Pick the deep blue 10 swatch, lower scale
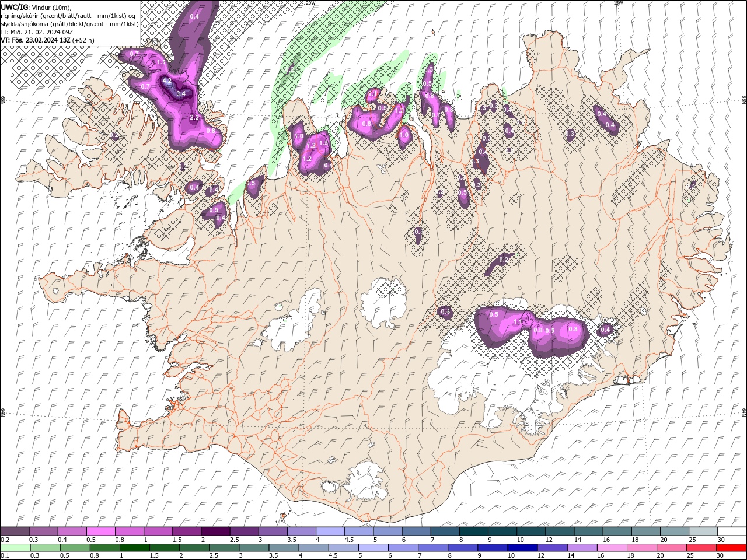This screenshot has width=747, height=560. point(522,548)
